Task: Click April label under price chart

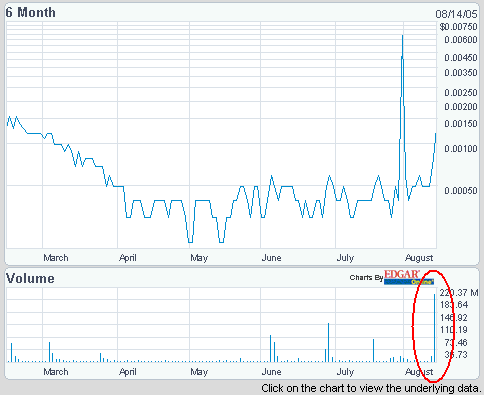Action: click(128, 258)
